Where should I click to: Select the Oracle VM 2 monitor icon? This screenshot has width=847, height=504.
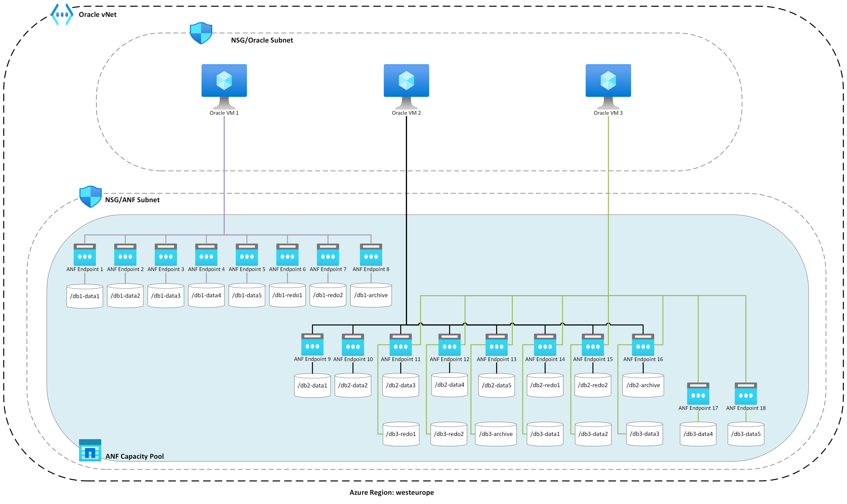tap(406, 82)
